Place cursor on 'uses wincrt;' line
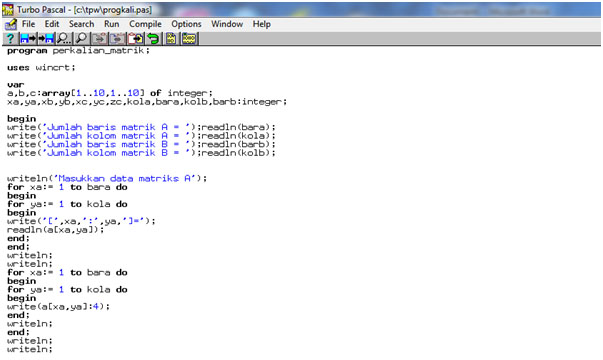 (41, 68)
